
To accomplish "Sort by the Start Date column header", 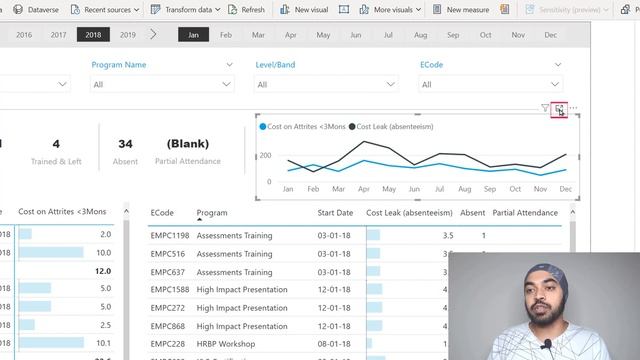I will pyautogui.click(x=335, y=213).
